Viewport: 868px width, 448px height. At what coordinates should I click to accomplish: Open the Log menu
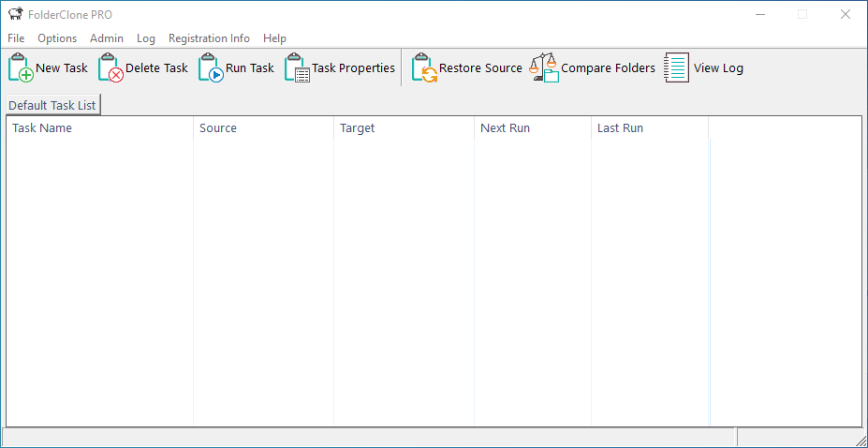[146, 38]
